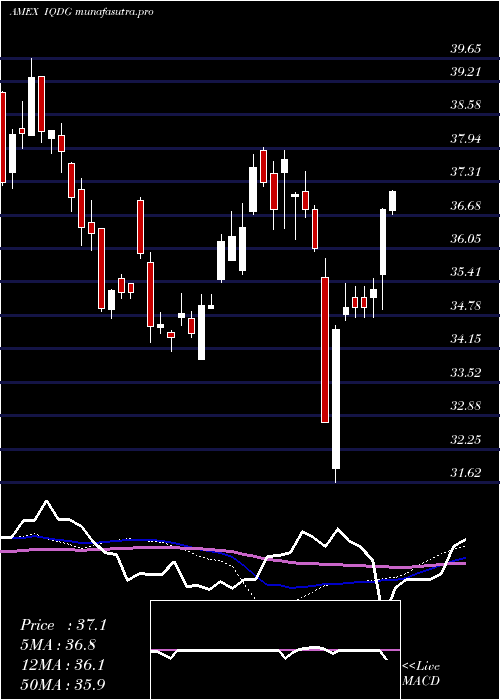Click the tallest white candle near 31.62 low
Screen dimensions: 500x700
[x=336, y=399]
